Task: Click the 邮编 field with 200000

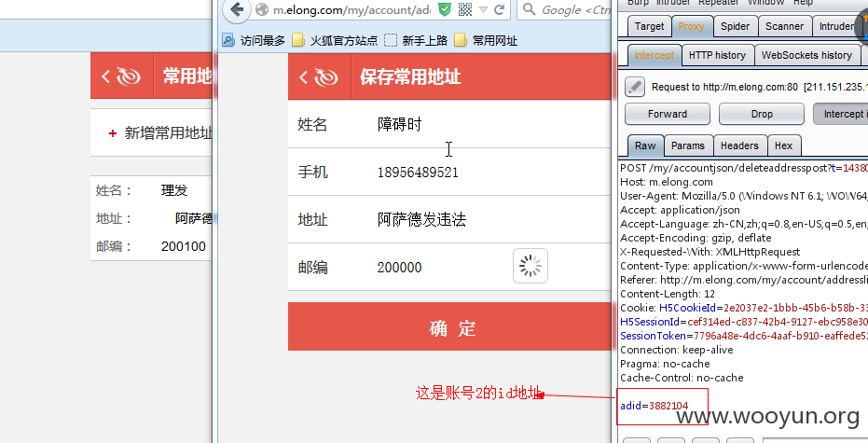Action: [x=449, y=268]
